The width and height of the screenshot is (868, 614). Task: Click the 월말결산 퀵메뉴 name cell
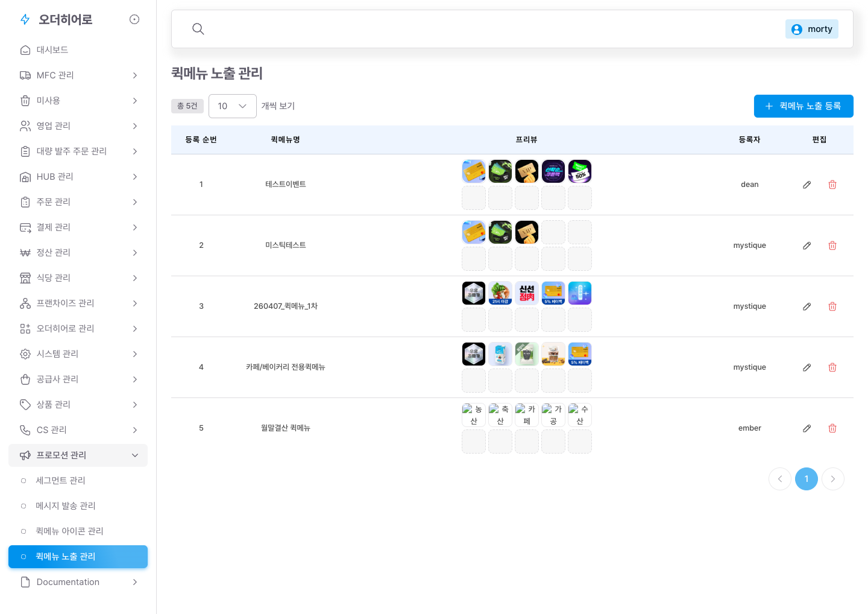pos(286,428)
